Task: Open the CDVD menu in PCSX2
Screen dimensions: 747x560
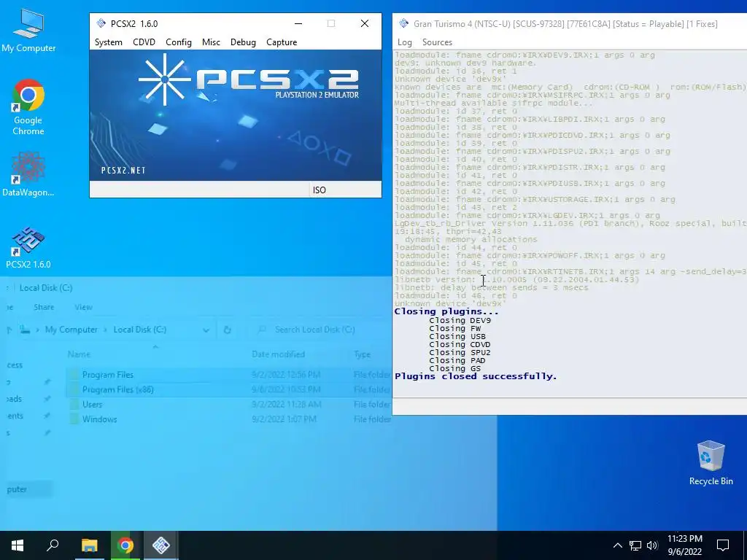Action: pyautogui.click(x=144, y=42)
